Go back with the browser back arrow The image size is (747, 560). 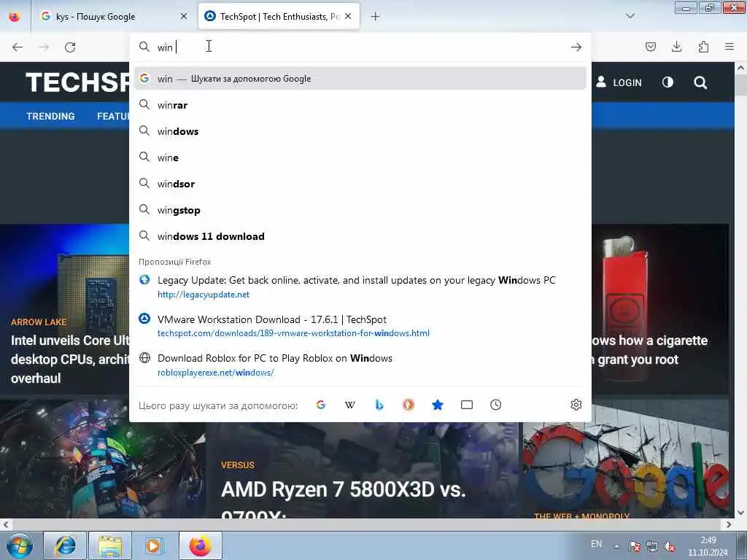tap(18, 47)
